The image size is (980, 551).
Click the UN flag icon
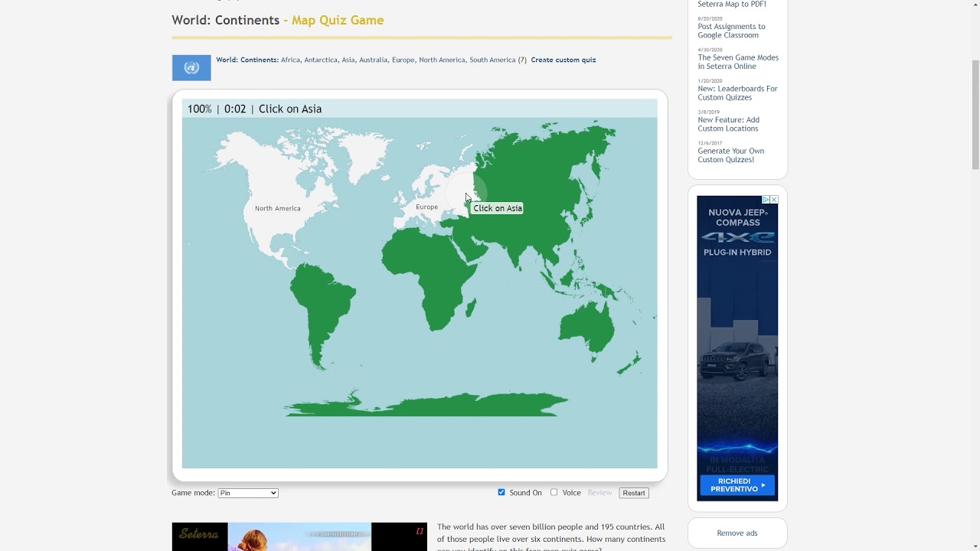pos(191,67)
